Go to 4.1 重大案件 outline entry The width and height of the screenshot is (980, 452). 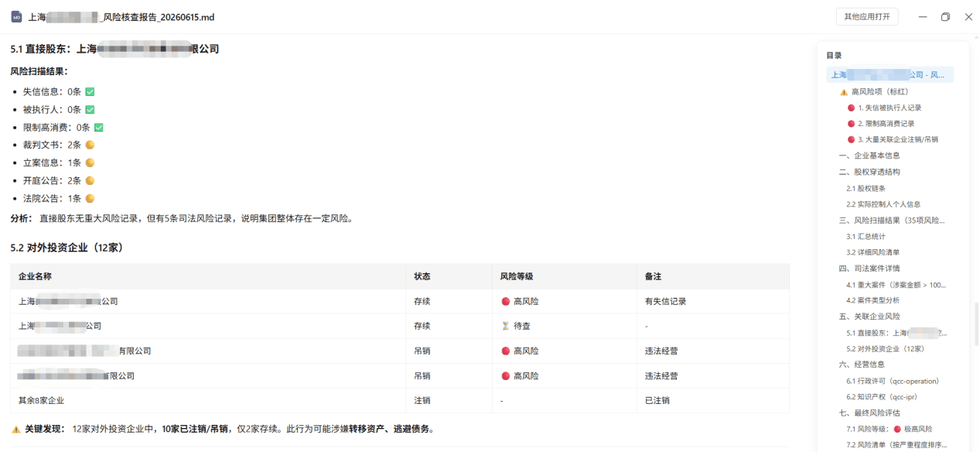tap(896, 285)
